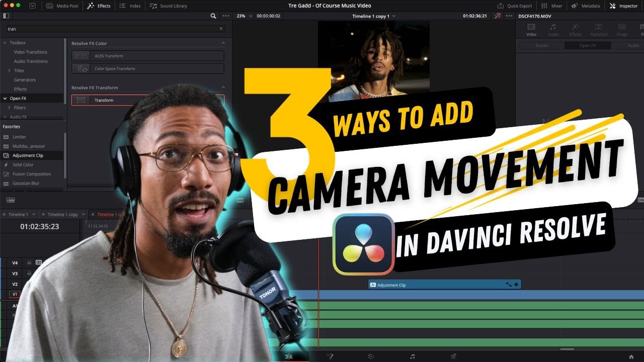Switch to the Image tab in Inspector
The height and width of the screenshot is (362, 644).
622,30
